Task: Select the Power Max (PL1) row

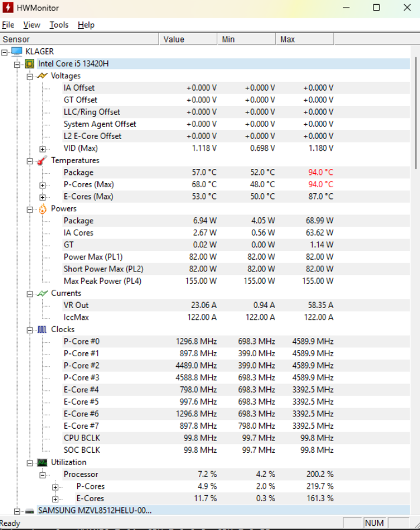Action: click(x=236, y=257)
